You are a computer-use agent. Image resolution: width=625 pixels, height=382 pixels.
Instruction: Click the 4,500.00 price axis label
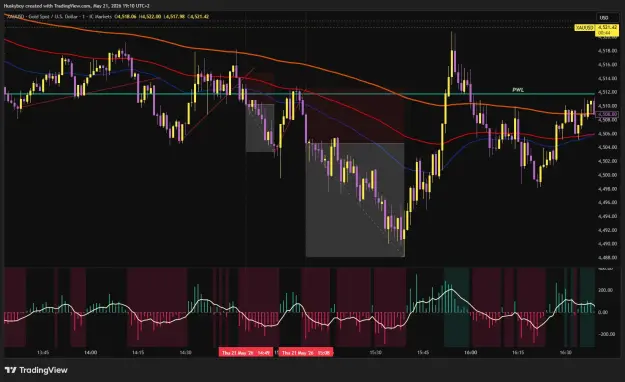coord(607,175)
